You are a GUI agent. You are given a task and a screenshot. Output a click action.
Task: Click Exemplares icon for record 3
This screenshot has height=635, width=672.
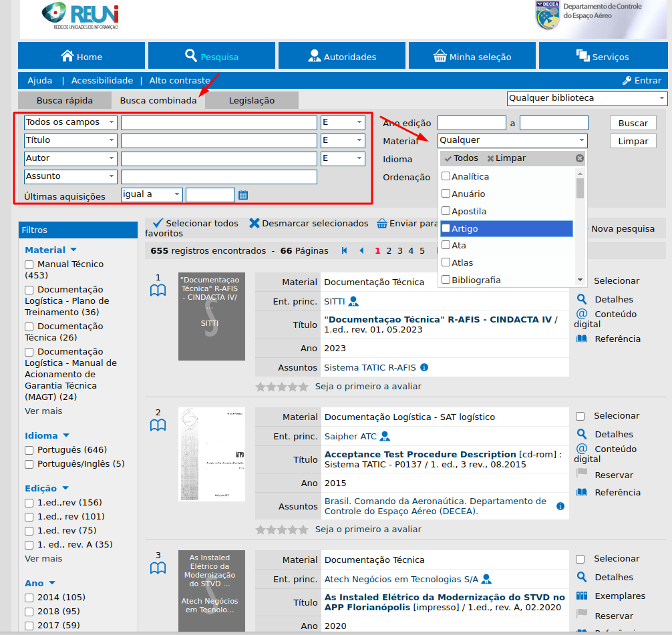(x=582, y=596)
